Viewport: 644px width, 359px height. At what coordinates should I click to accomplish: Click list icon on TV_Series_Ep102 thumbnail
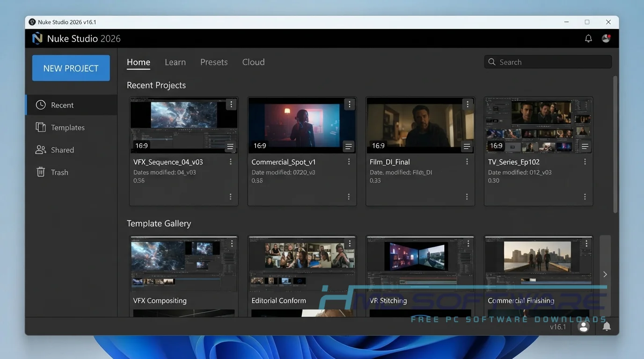click(x=585, y=147)
